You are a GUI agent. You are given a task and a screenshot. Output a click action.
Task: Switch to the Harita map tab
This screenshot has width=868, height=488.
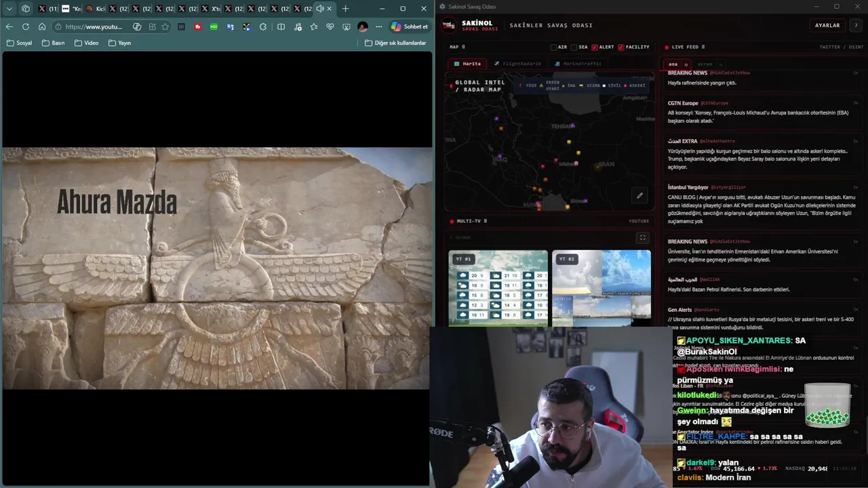coord(467,64)
